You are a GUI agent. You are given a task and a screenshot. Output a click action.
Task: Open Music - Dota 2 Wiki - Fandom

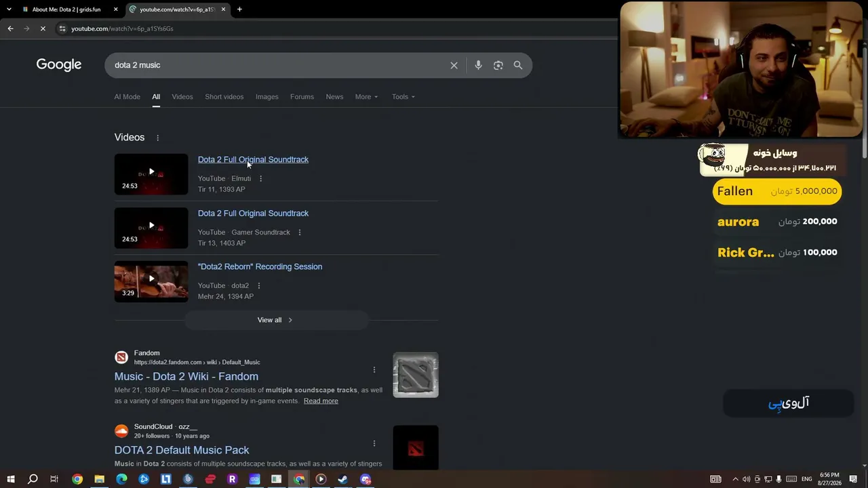coord(186,377)
